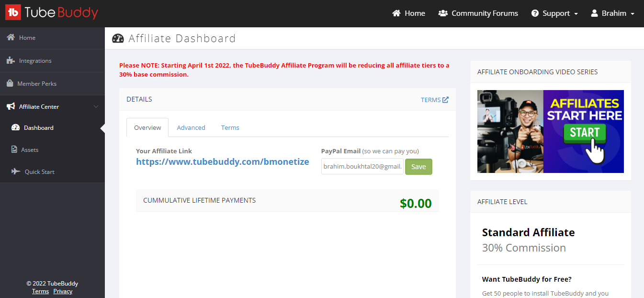Click the © 2022 TubeBuddy footer text
The image size is (644, 298).
coord(52,284)
